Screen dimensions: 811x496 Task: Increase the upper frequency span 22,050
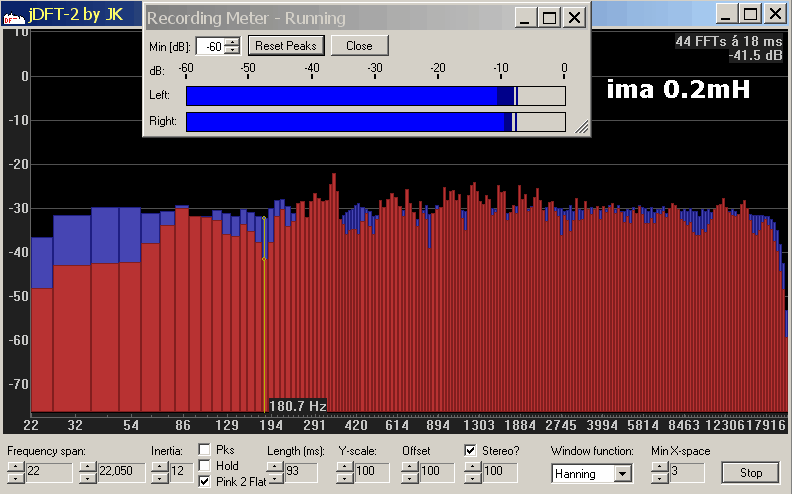click(88, 467)
